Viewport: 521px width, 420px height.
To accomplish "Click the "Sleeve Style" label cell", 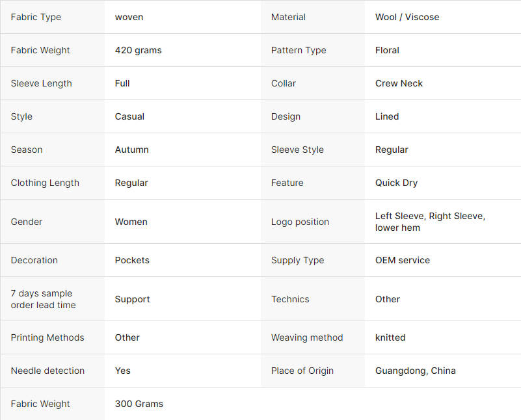I will 297,150.
